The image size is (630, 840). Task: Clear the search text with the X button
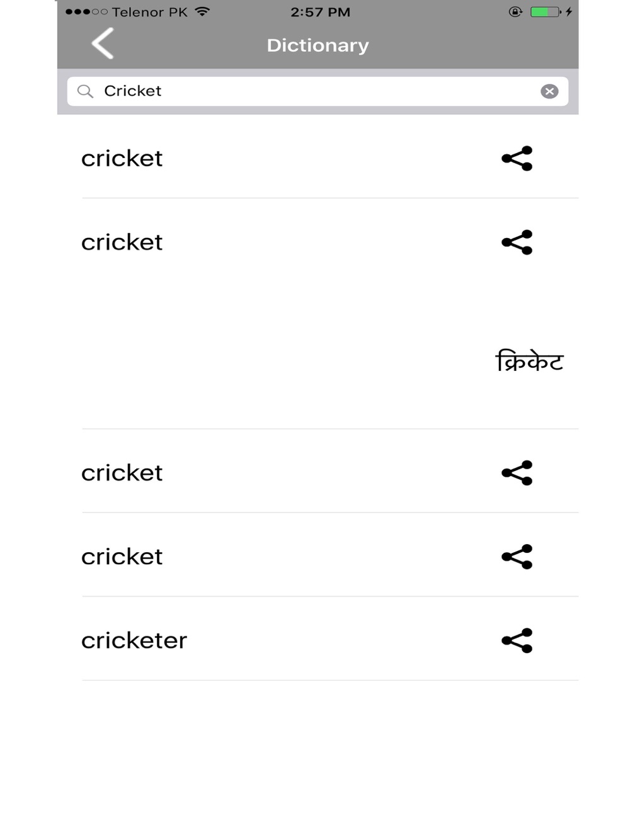pyautogui.click(x=549, y=91)
